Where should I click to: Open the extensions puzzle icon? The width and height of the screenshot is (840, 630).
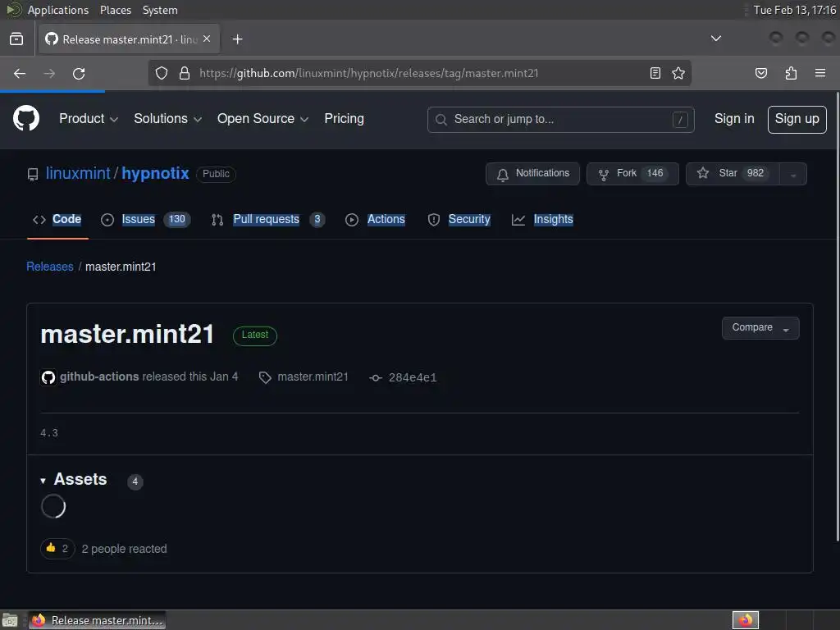[791, 73]
